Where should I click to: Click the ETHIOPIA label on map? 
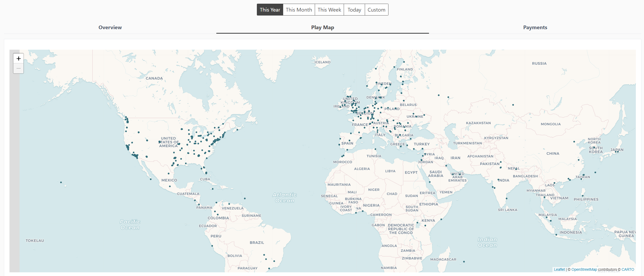click(429, 204)
